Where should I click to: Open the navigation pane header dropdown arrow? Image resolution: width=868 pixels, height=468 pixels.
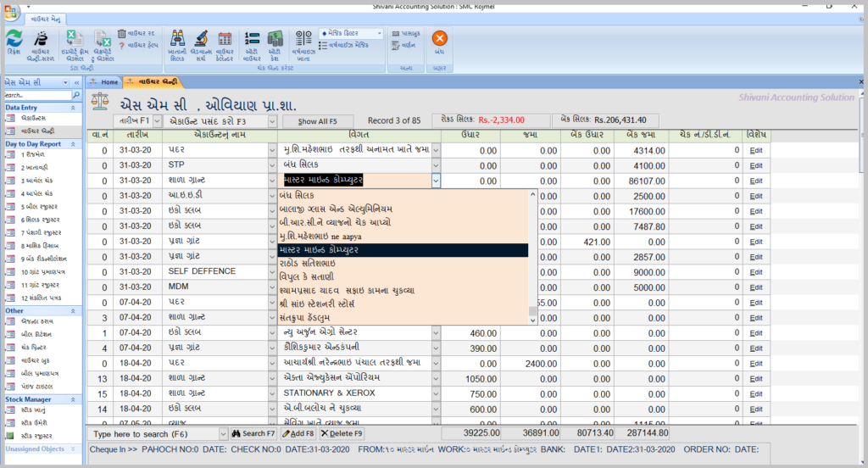click(66, 82)
